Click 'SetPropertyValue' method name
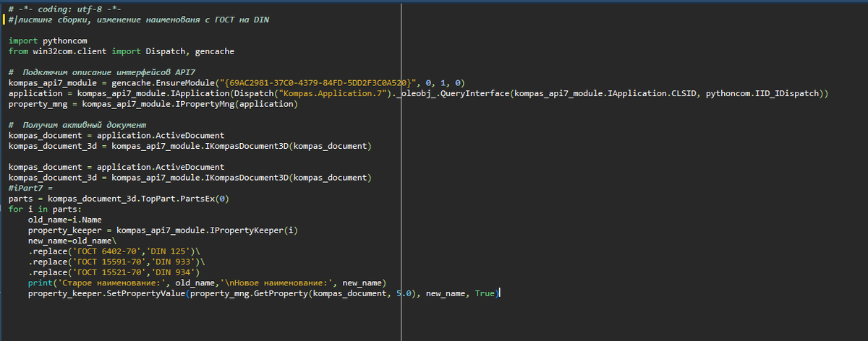The height and width of the screenshot is (341, 868). tap(146, 293)
